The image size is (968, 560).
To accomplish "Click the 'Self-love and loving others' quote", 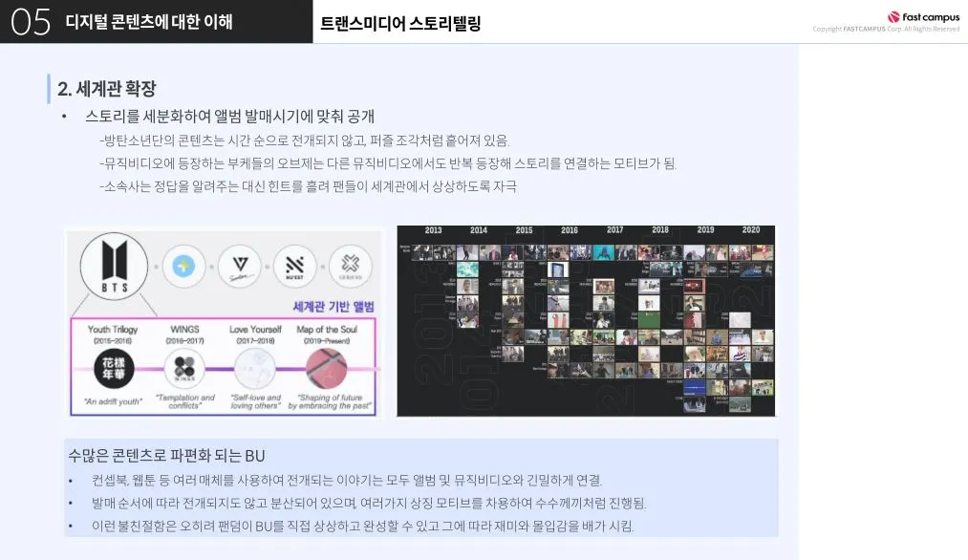I will (x=255, y=401).
